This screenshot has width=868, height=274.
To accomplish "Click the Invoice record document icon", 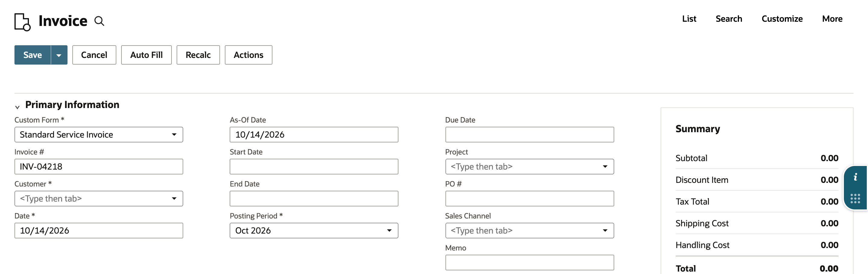I will point(23,22).
